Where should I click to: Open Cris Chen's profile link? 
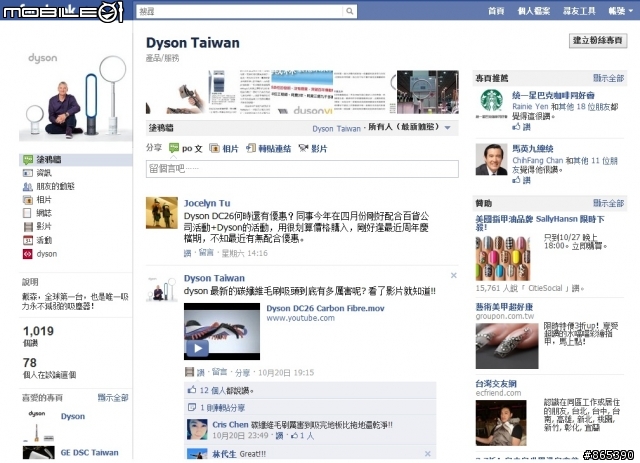(x=230, y=425)
